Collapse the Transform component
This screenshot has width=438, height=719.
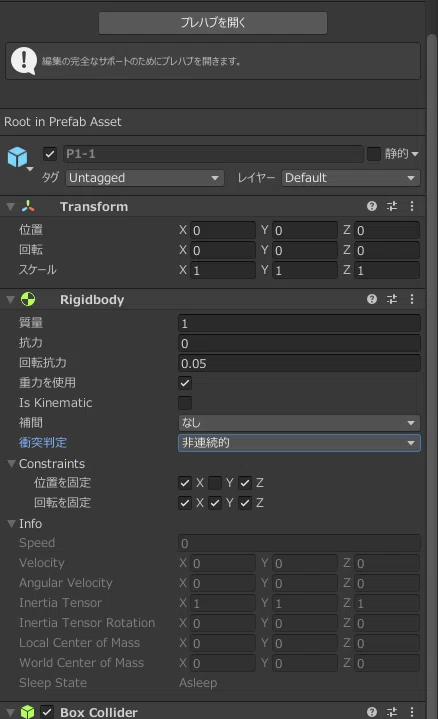(10, 207)
